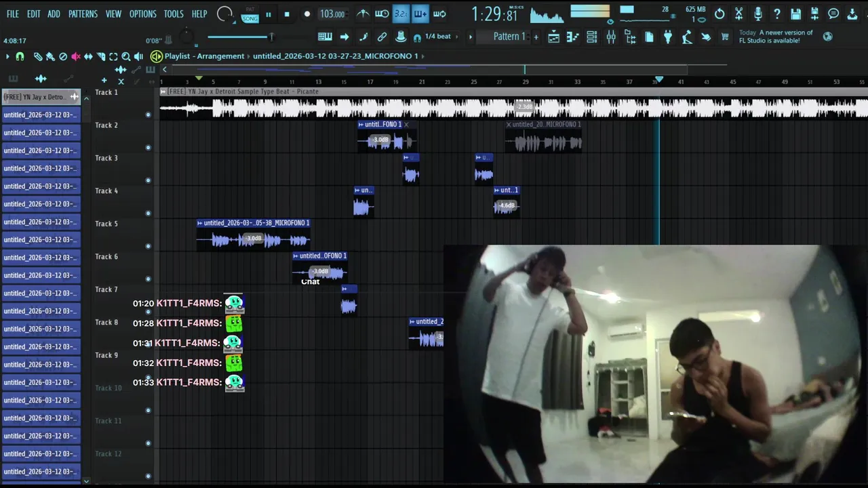
Task: Select '[FREE] YN Jay x Detro..' in picker
Action: pyautogui.click(x=41, y=97)
